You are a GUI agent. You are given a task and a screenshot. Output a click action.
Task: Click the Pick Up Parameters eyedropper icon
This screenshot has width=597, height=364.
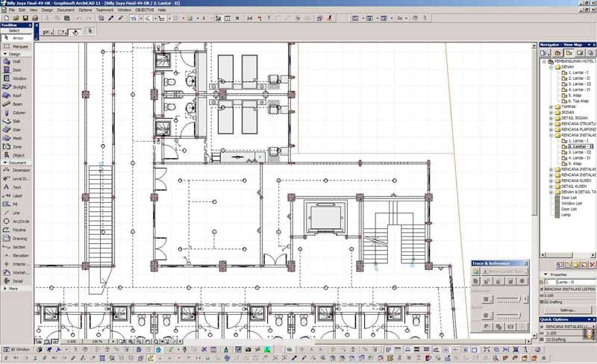click(110, 18)
